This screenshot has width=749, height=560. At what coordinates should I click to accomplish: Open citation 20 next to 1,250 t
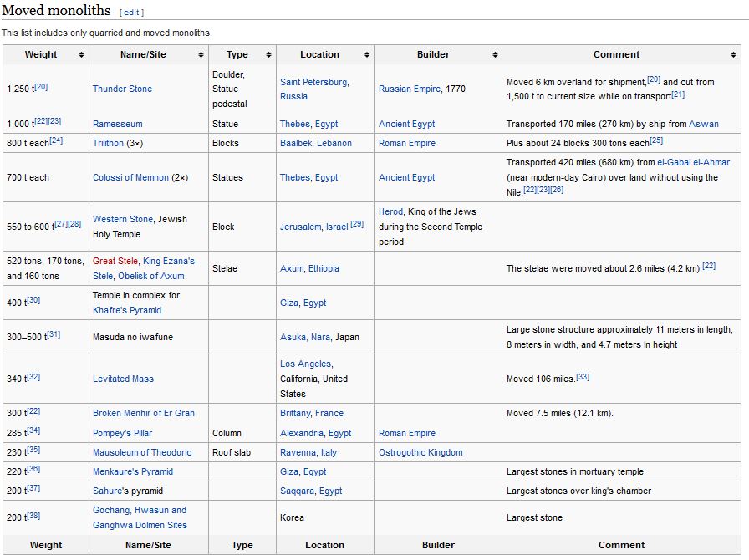tap(41, 87)
